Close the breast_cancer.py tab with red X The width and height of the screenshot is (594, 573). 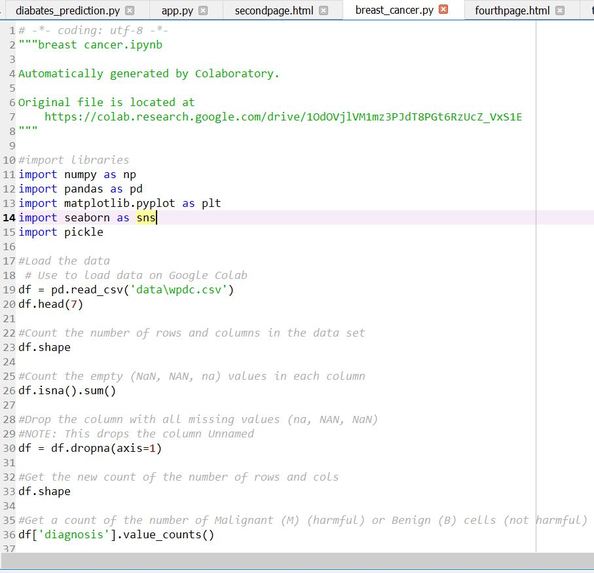pyautogui.click(x=443, y=9)
